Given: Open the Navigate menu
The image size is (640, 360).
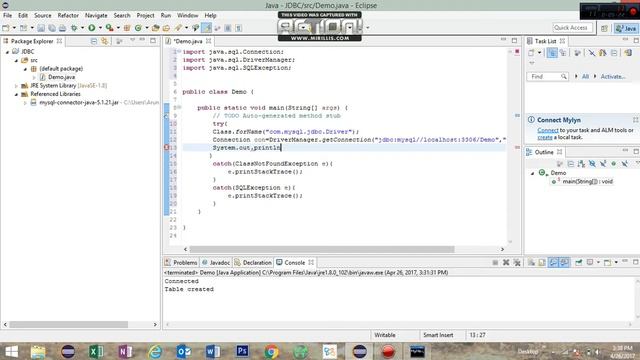Looking at the screenshot, I should (96, 16).
